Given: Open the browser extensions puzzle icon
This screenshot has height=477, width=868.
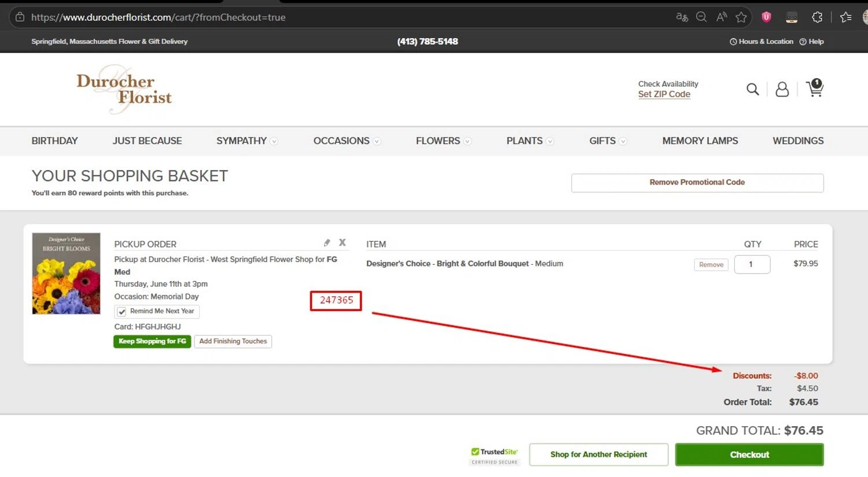Looking at the screenshot, I should click(817, 17).
